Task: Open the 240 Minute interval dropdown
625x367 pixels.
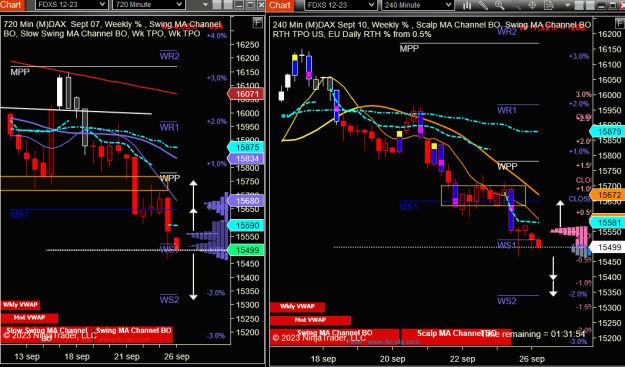Action: pyautogui.click(x=417, y=5)
